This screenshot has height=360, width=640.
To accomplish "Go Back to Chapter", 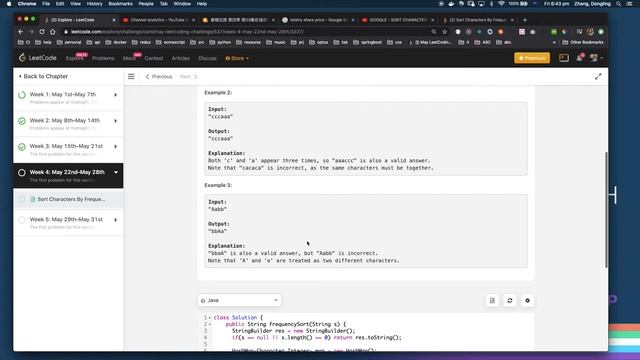I will coord(43,76).
